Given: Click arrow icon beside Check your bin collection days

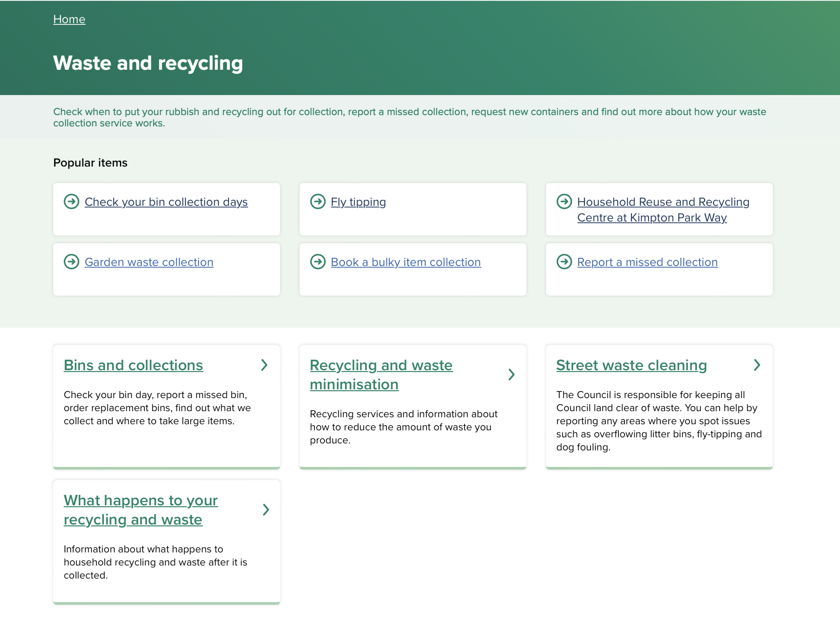Looking at the screenshot, I should pyautogui.click(x=72, y=201).
